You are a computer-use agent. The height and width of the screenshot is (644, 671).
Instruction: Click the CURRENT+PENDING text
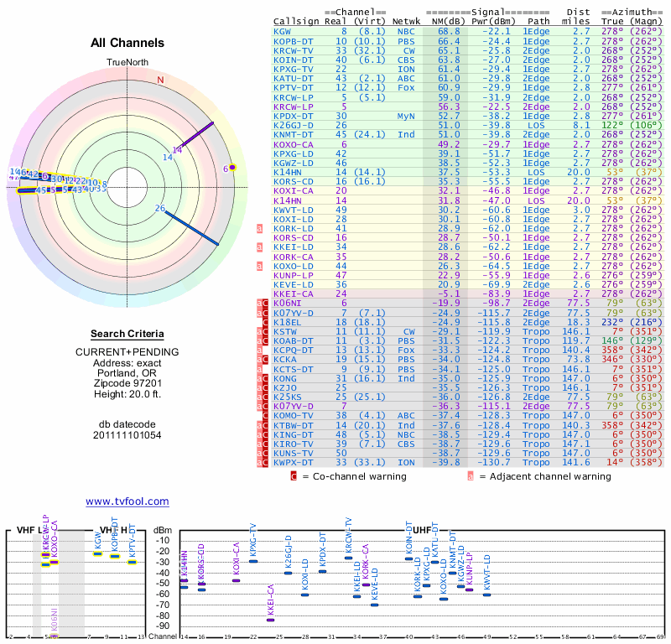(127, 352)
